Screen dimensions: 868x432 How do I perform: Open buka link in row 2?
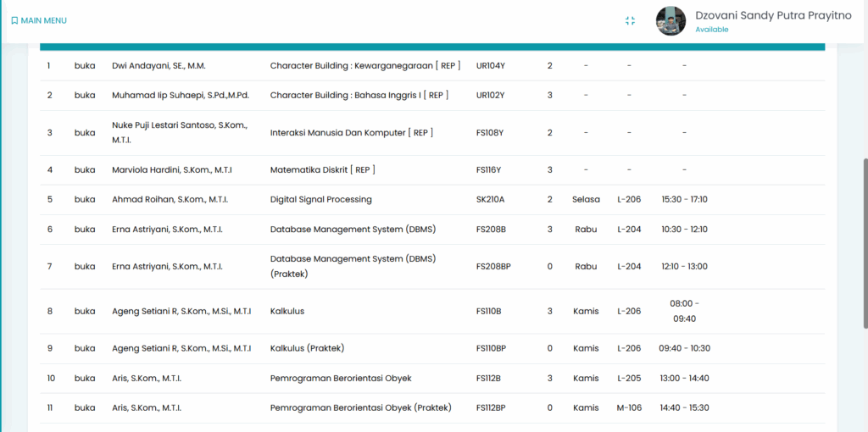[x=85, y=95]
